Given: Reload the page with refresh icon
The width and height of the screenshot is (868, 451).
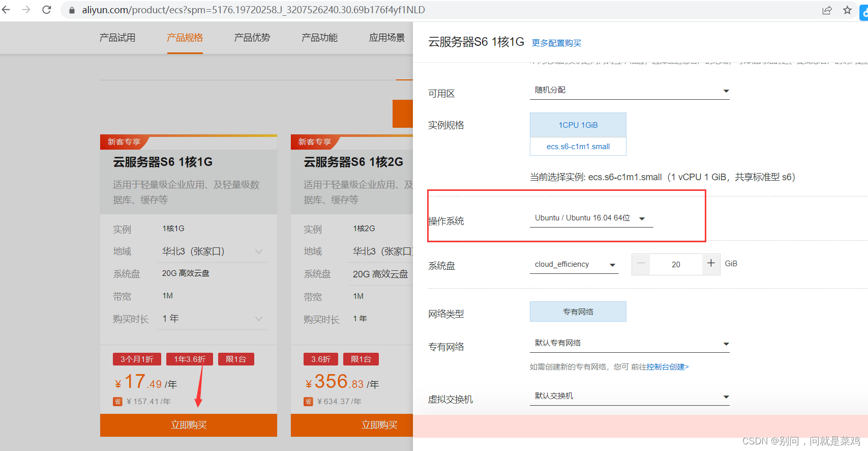Looking at the screenshot, I should click(x=47, y=10).
